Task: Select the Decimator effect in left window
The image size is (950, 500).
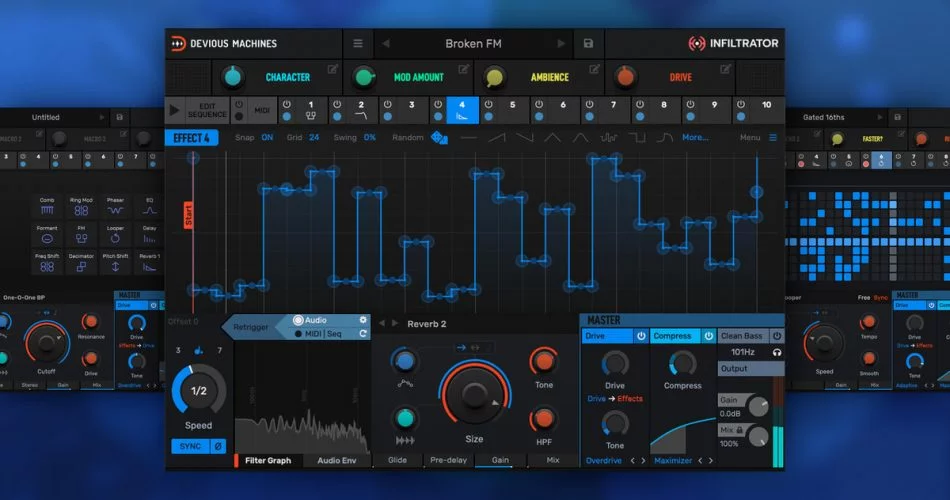Action: click(x=81, y=262)
